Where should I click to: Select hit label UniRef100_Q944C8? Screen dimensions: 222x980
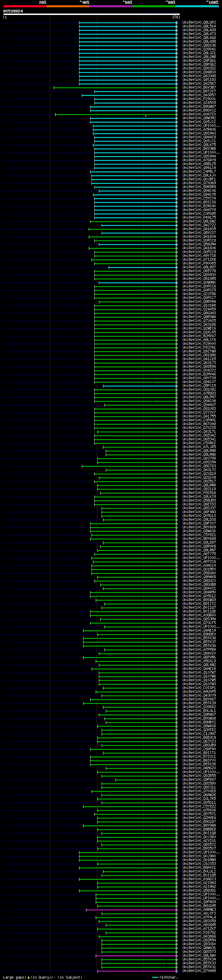coord(199,137)
